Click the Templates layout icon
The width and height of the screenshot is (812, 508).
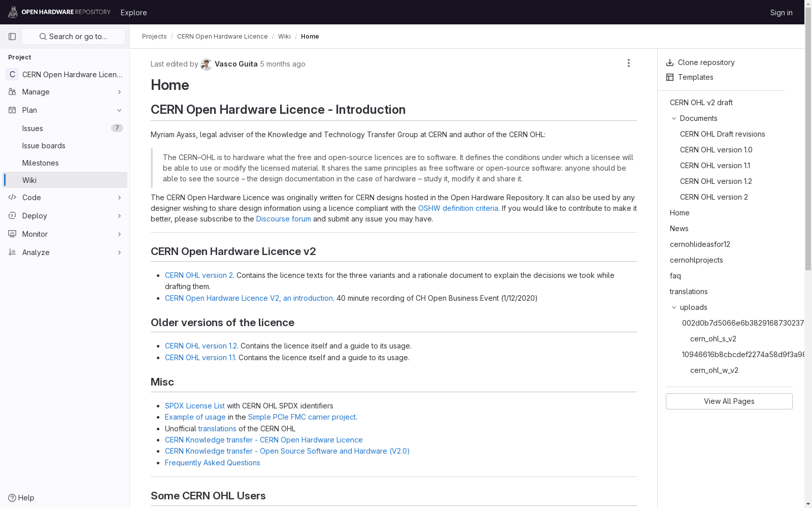click(670, 77)
